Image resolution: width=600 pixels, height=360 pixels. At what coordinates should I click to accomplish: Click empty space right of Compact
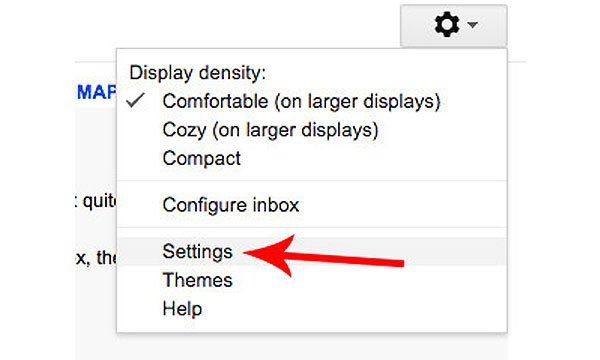coord(371,158)
